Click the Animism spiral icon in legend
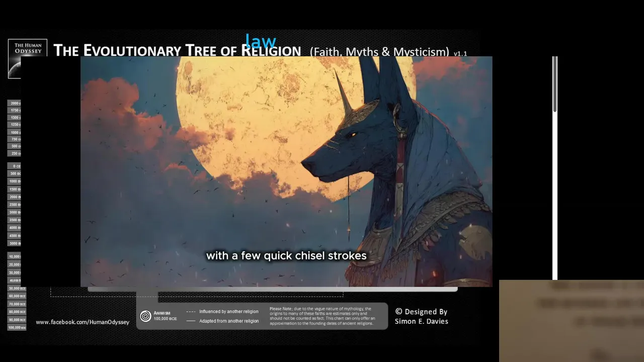The width and height of the screenshot is (644, 362). pos(145,316)
